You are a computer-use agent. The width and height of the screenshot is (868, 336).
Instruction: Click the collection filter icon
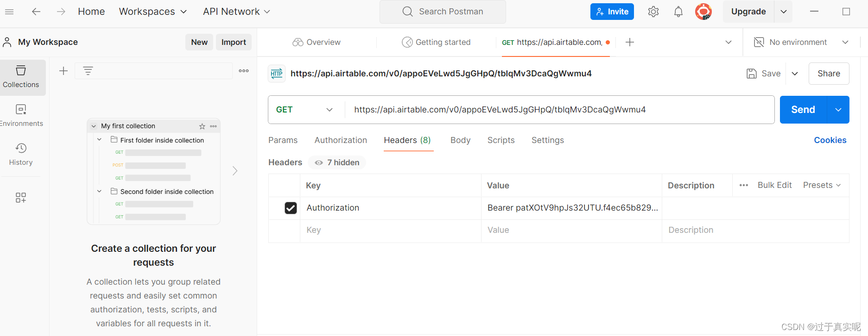tap(88, 71)
